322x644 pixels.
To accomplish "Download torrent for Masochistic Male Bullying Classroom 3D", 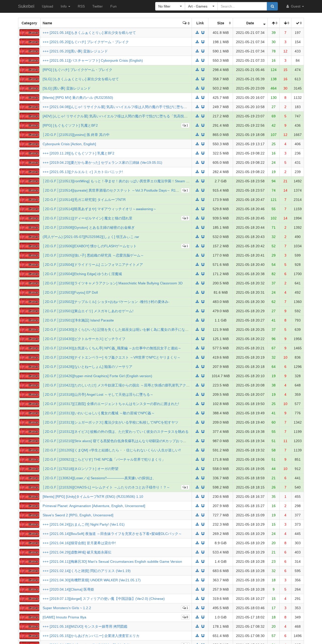I will (x=197, y=283).
